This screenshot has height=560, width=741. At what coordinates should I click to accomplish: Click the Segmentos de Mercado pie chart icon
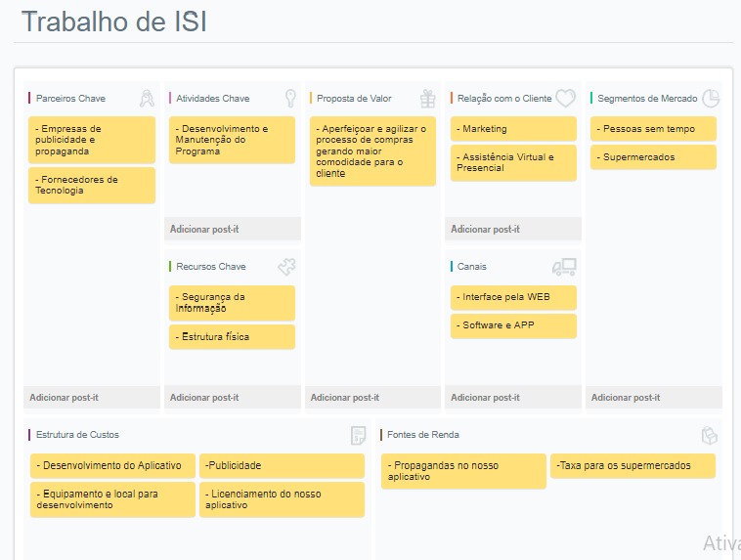[711, 98]
